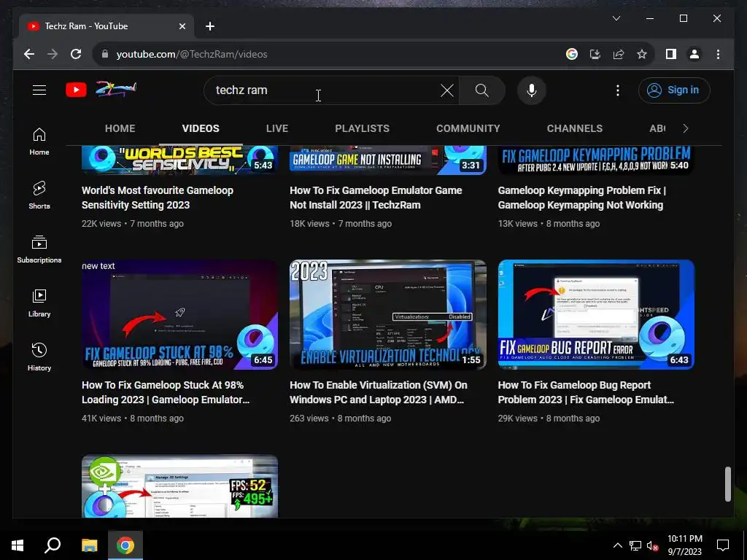Click the Google icon in the address bar
The height and width of the screenshot is (560, 747).
(x=572, y=54)
